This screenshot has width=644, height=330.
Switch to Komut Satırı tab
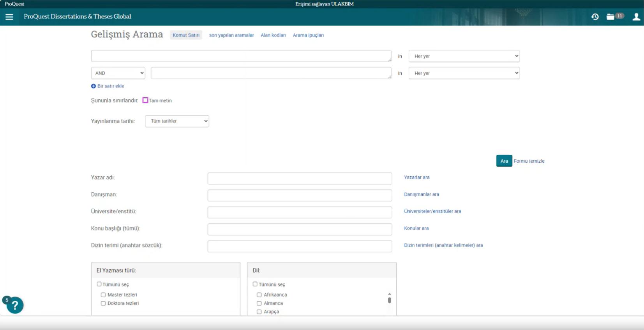(186, 35)
